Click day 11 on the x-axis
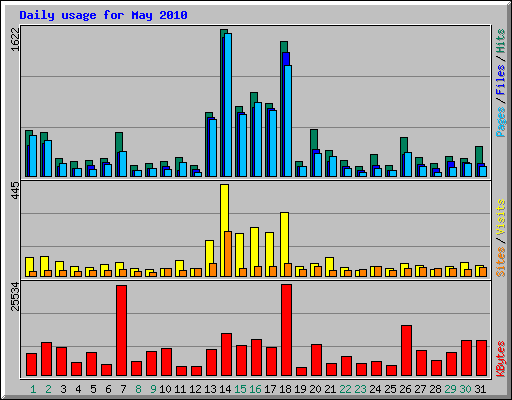 [180, 389]
